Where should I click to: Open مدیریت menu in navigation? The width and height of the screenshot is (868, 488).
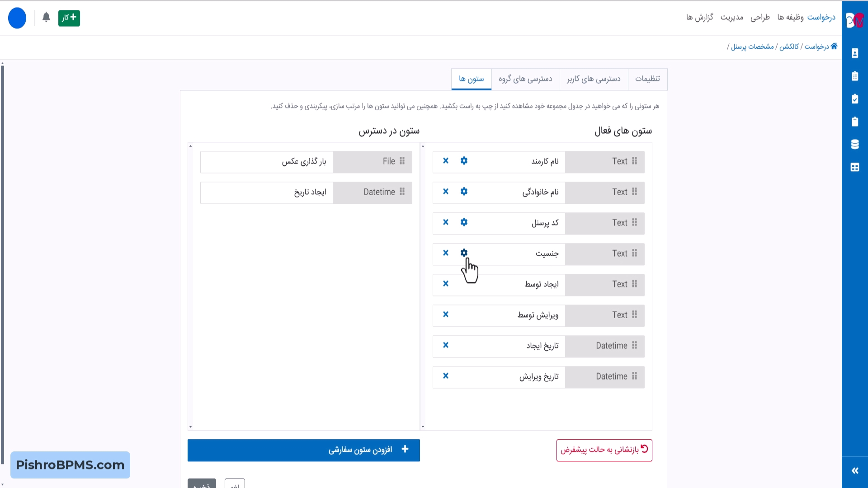731,18
